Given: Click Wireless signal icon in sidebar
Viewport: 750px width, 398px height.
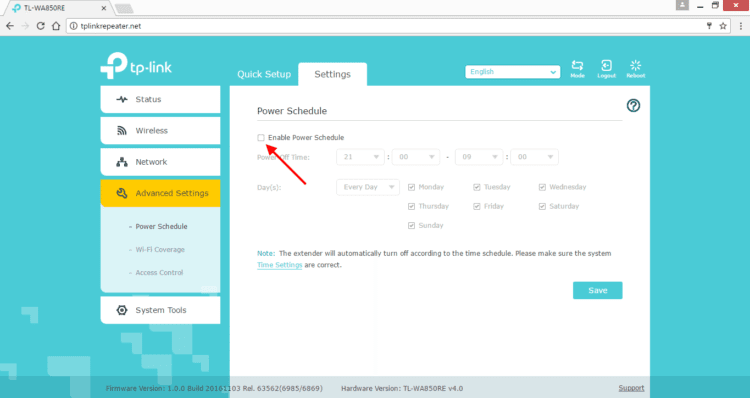Looking at the screenshot, I should coord(122,131).
